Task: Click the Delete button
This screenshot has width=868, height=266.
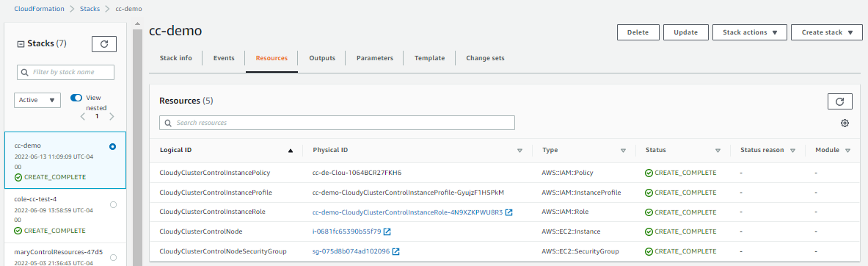Action: [638, 32]
